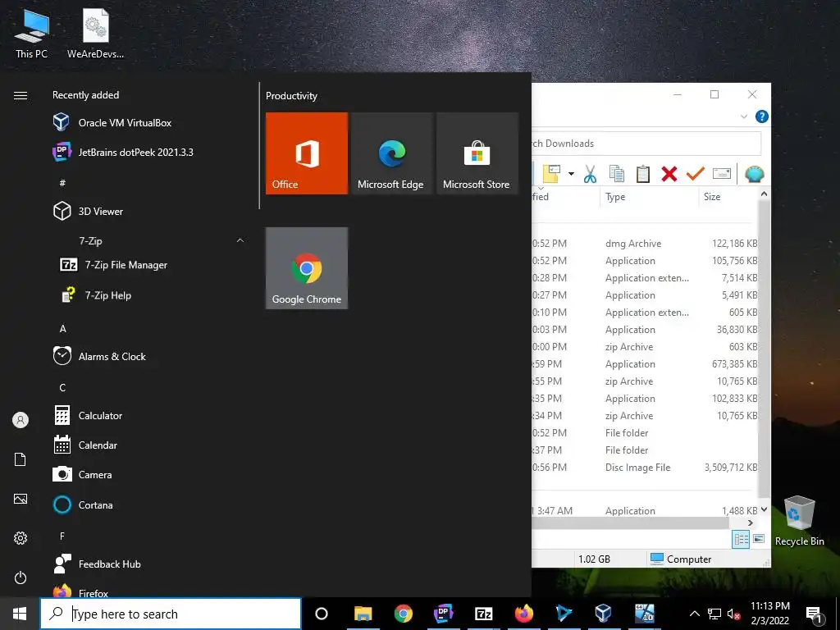Click the taskbar search box

[171, 614]
